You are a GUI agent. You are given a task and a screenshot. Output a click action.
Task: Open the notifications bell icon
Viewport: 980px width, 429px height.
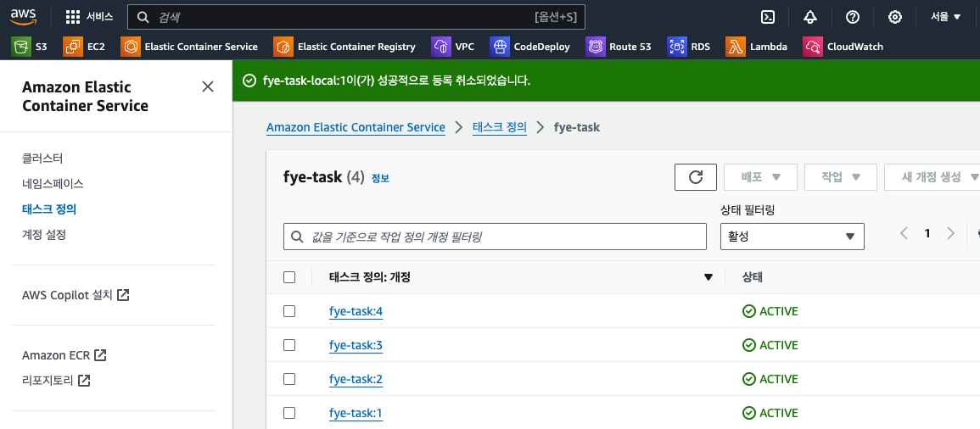click(x=810, y=17)
